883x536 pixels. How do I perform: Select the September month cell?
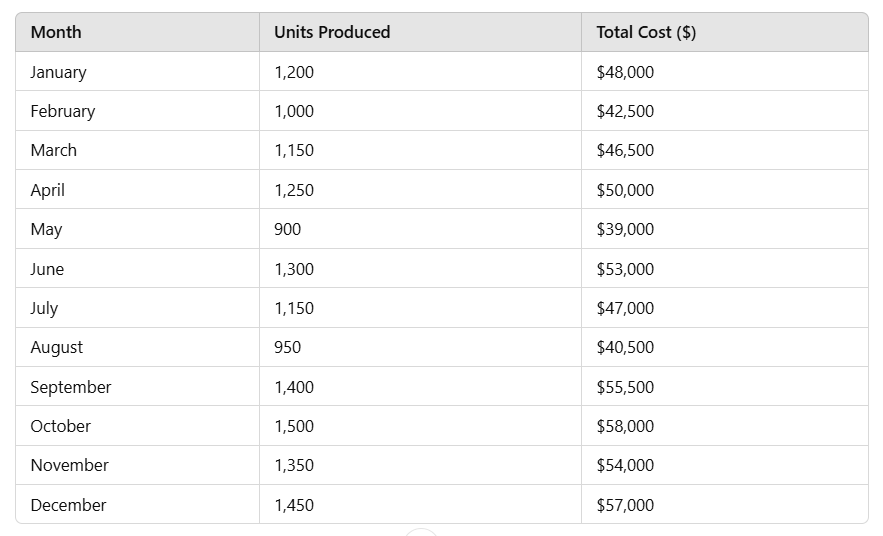pyautogui.click(x=71, y=387)
